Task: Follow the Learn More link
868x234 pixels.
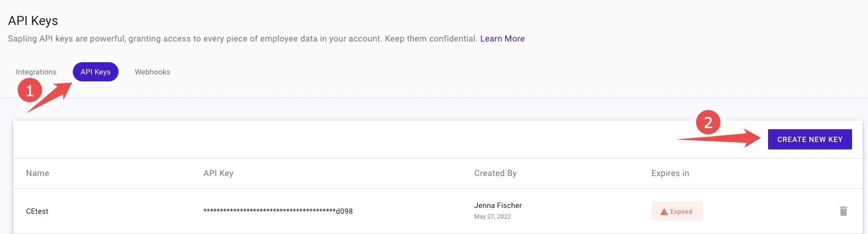Action: tap(502, 39)
